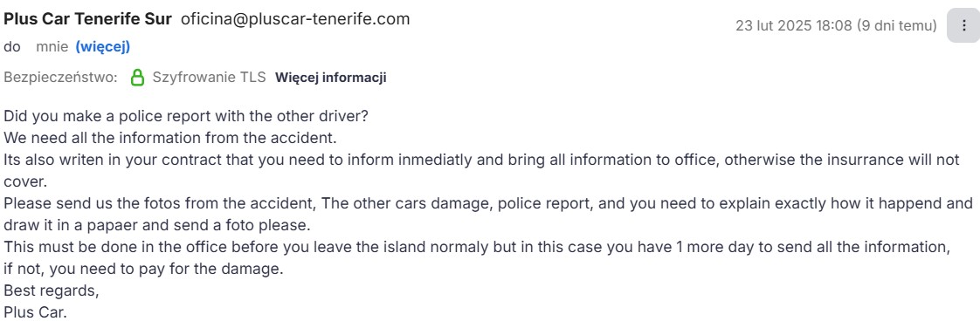Select the recipient "mnie"

point(52,46)
